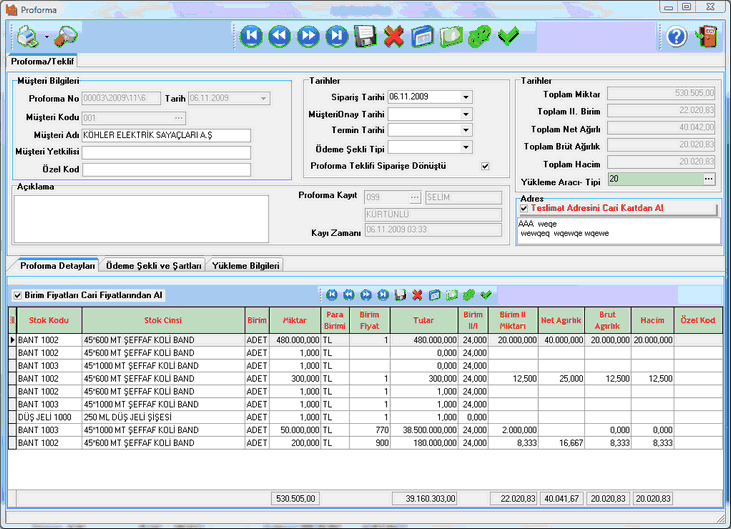Click the 38.500.000,000 Tutar cell
This screenshot has height=529, width=731.
(x=424, y=430)
